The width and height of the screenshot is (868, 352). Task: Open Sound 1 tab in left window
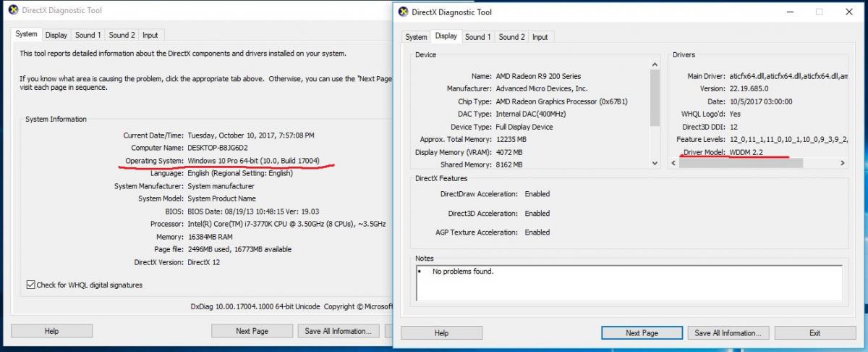click(x=88, y=35)
